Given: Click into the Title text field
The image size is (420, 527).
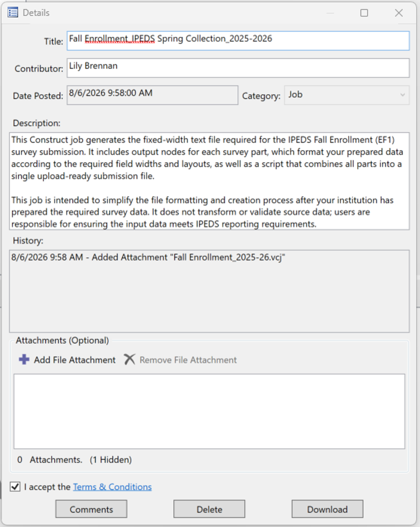Looking at the screenshot, I should pos(238,41).
